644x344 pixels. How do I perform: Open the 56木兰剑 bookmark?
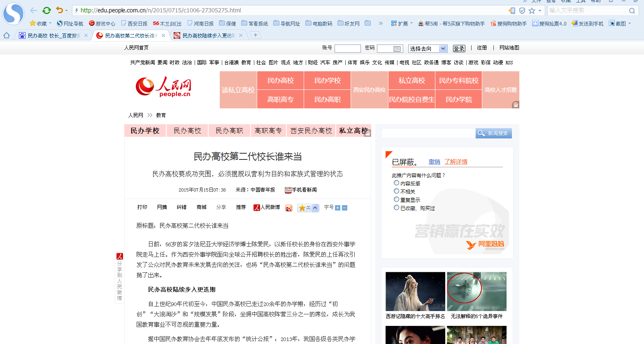[167, 23]
